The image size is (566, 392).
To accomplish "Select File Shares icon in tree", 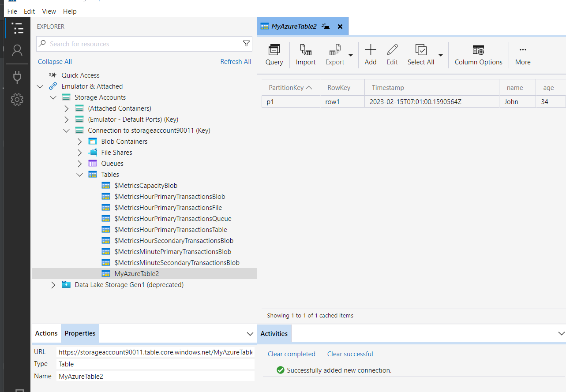I will pyautogui.click(x=93, y=153).
